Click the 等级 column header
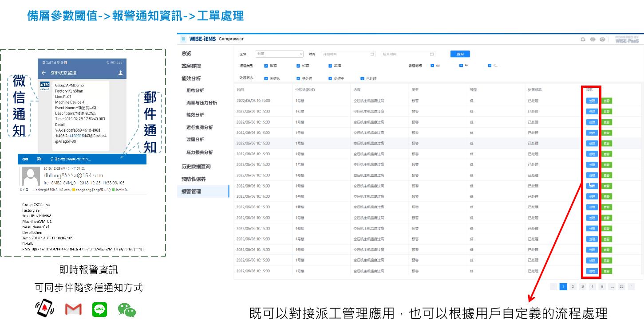Screen dimensions: 644x324 click(x=473, y=90)
